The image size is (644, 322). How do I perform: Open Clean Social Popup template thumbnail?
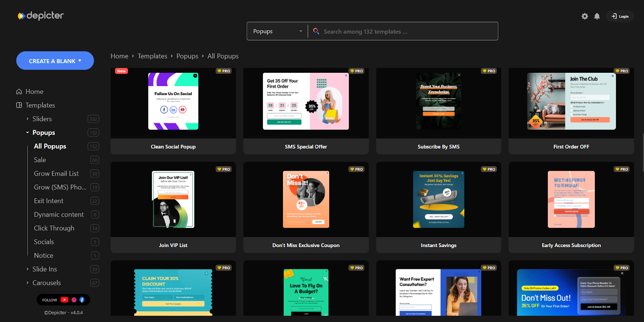coord(173,101)
